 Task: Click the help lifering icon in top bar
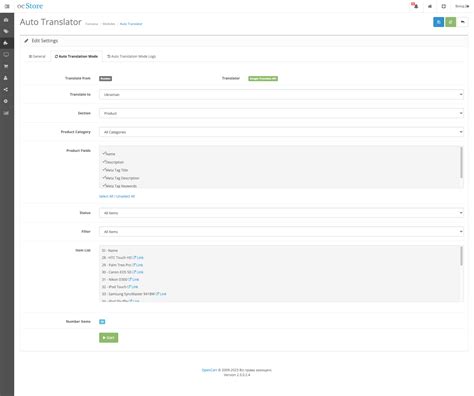pyautogui.click(x=444, y=6)
